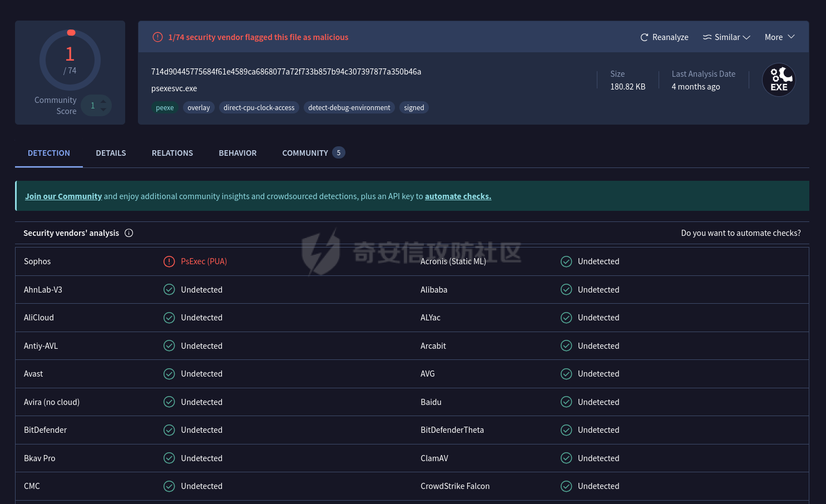Click the check icon in the Alibaba row
The image size is (826, 504).
(x=566, y=290)
